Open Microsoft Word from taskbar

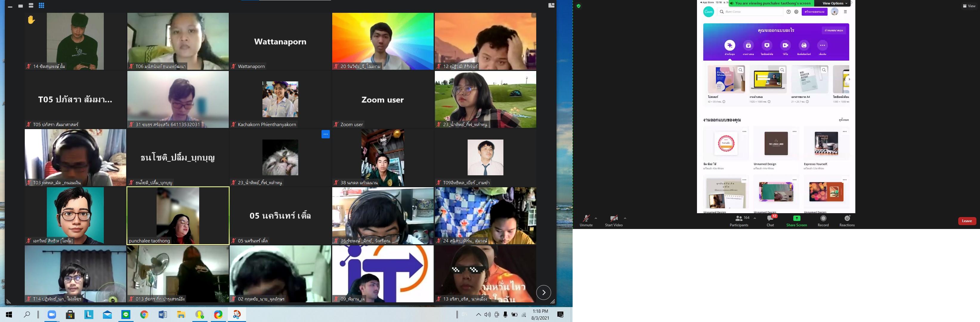click(x=163, y=315)
